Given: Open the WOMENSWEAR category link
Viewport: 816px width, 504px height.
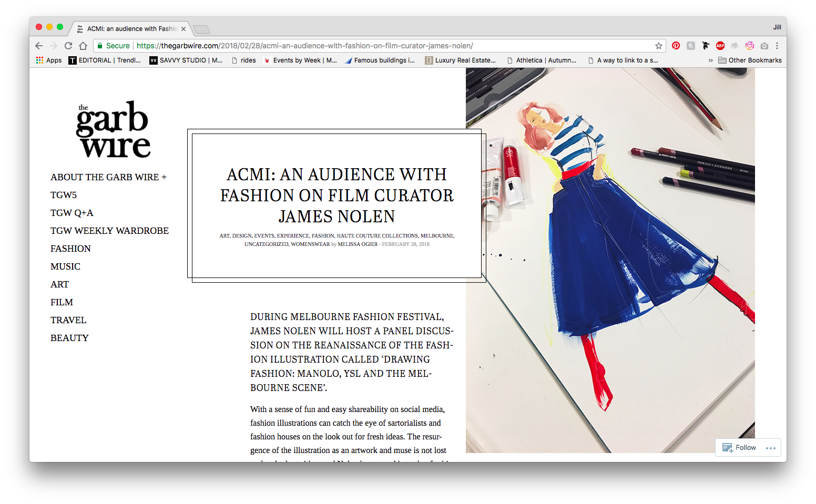Looking at the screenshot, I should 310,244.
